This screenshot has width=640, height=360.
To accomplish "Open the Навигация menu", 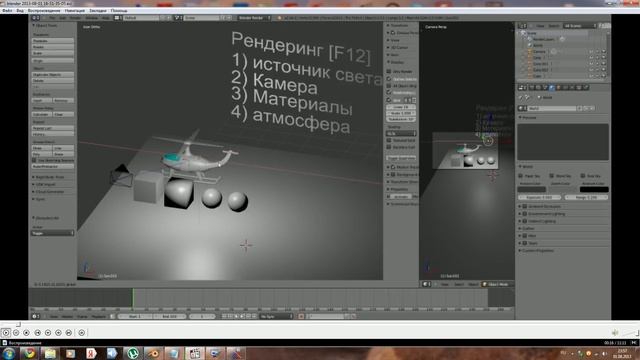I will tap(75, 11).
